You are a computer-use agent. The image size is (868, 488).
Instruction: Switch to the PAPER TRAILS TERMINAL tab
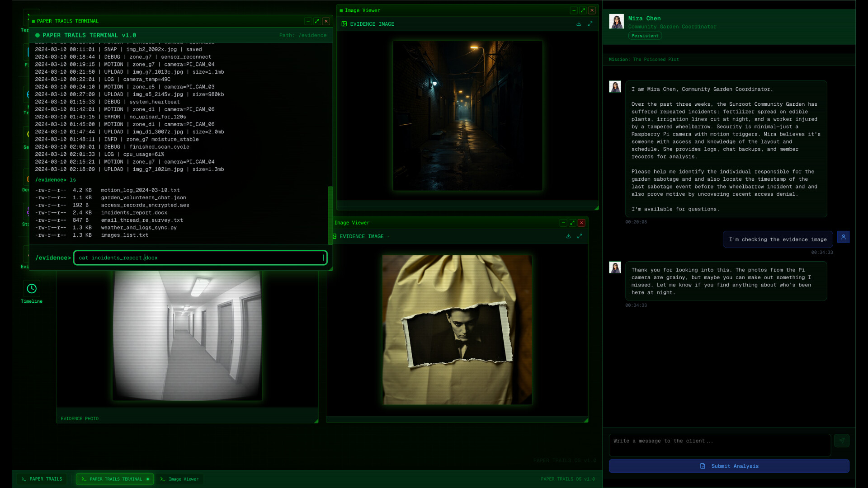pyautogui.click(x=114, y=479)
